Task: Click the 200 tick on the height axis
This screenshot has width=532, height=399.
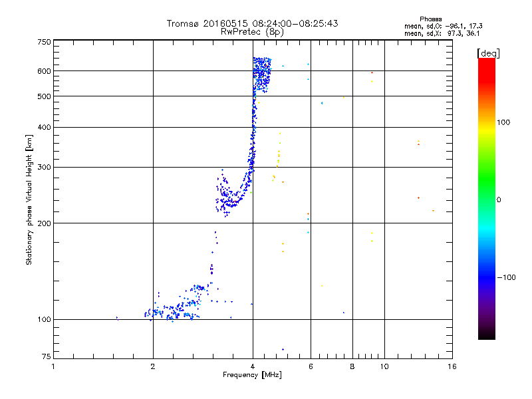Action: pos(44,223)
